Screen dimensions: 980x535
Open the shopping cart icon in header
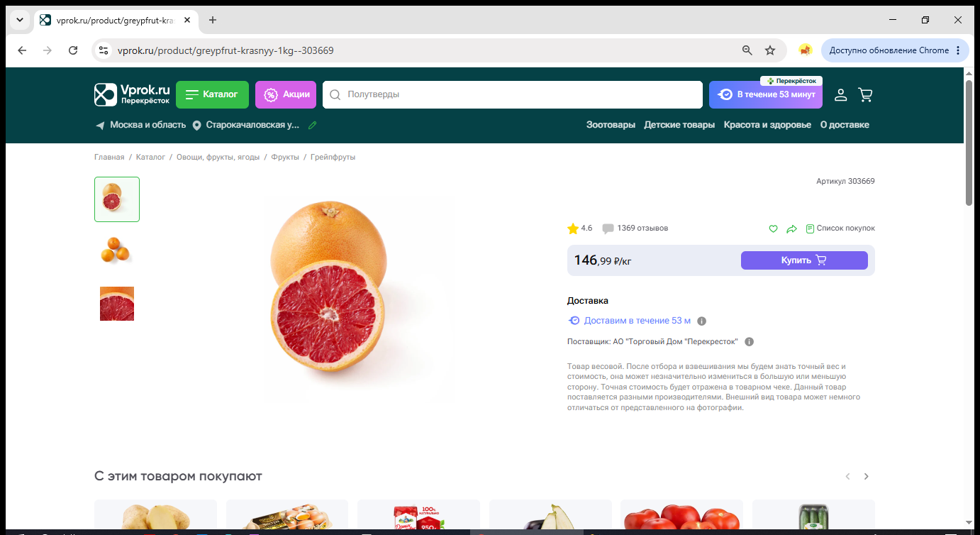pyautogui.click(x=865, y=94)
